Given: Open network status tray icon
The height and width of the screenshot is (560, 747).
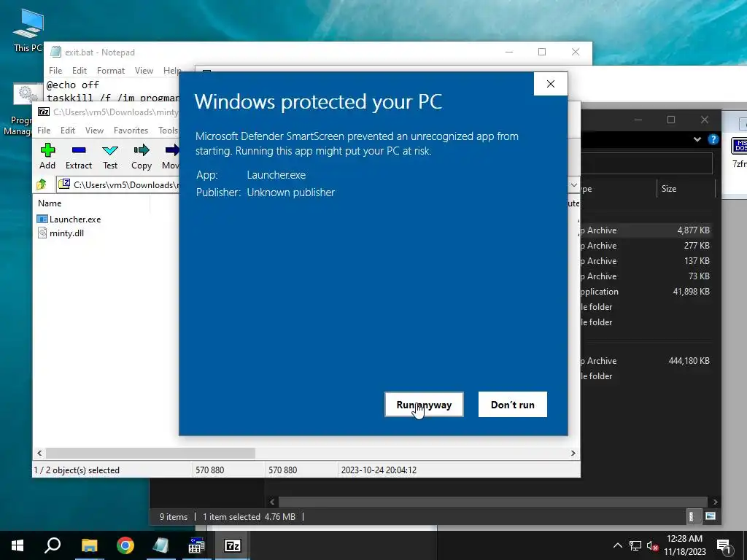Looking at the screenshot, I should (x=635, y=545).
